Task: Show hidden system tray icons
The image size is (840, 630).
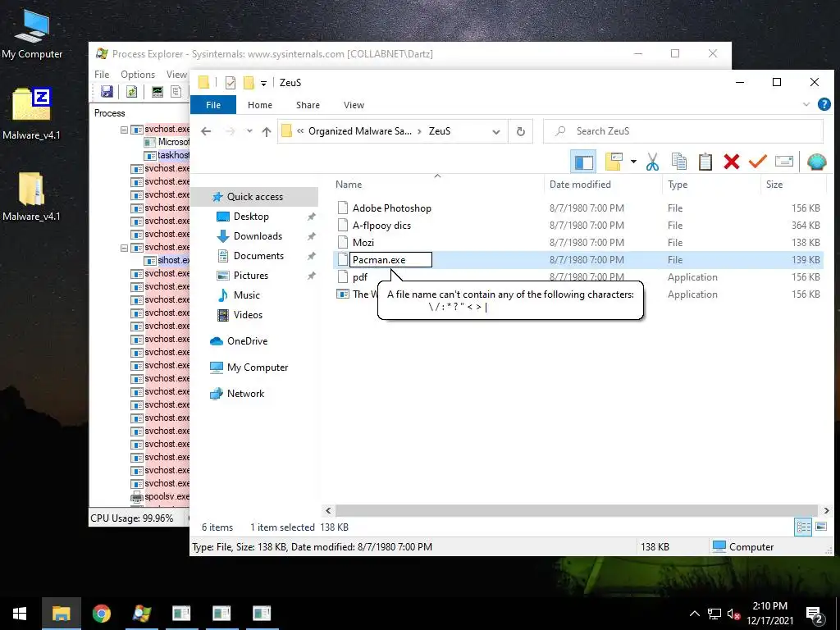Action: 694,614
